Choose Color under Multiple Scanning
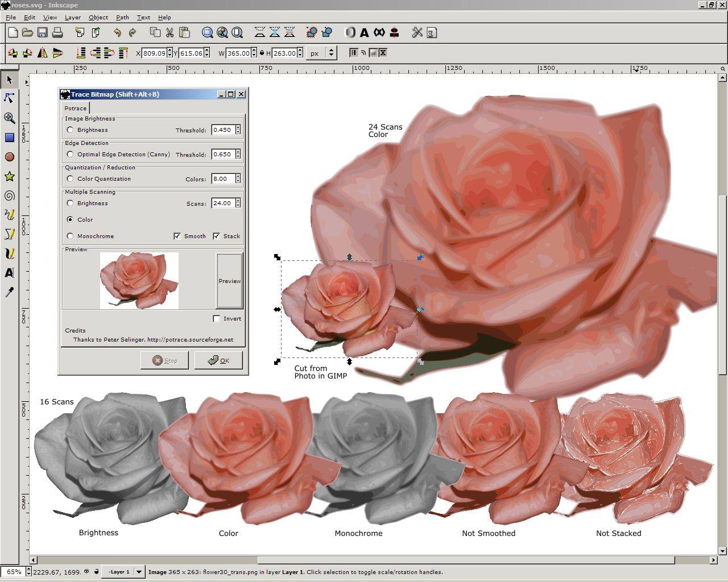This screenshot has width=728, height=582. (x=70, y=219)
